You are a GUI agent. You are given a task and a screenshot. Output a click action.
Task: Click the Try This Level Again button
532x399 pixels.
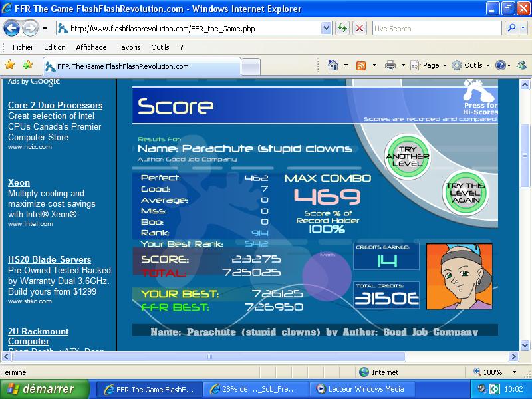pos(465,192)
